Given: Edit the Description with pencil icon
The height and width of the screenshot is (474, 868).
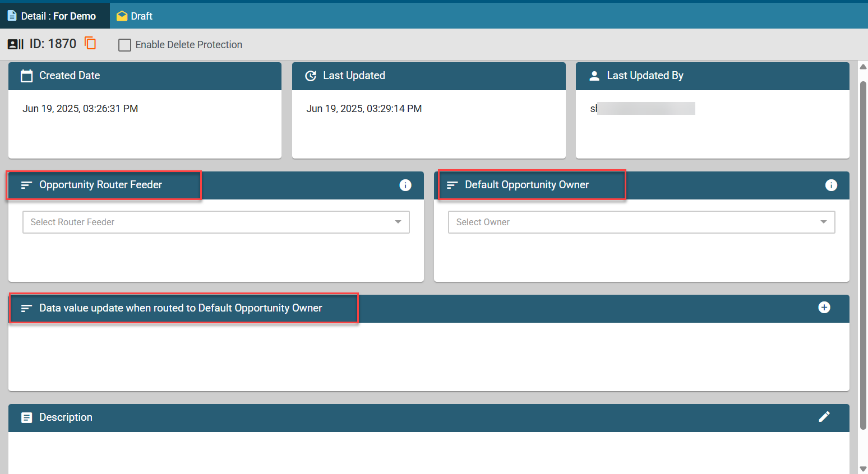Looking at the screenshot, I should 824,417.
